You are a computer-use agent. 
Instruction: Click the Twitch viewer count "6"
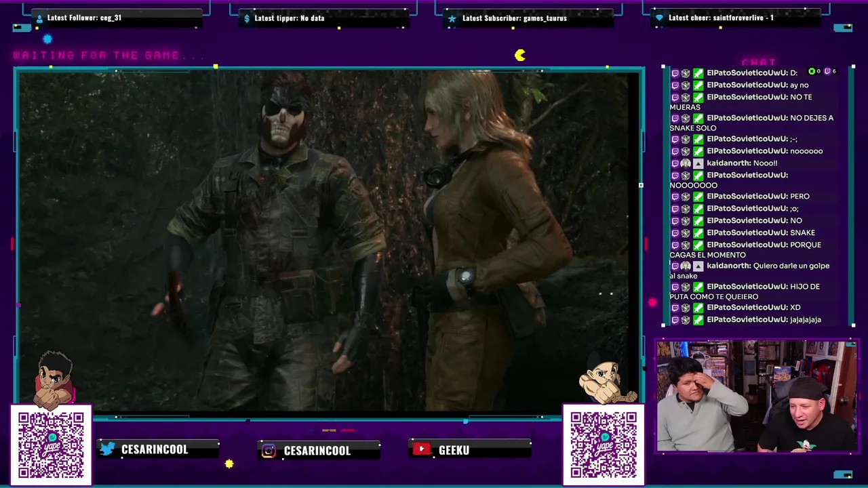pos(834,71)
